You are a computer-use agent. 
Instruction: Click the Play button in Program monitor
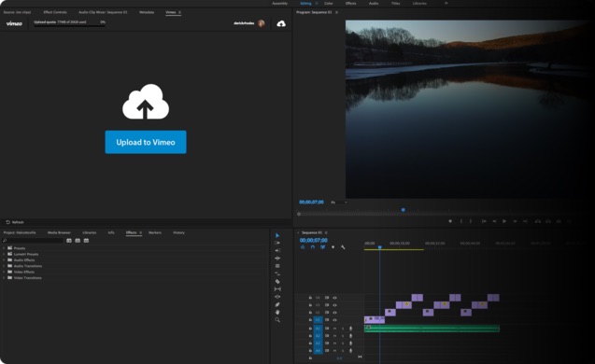point(504,221)
